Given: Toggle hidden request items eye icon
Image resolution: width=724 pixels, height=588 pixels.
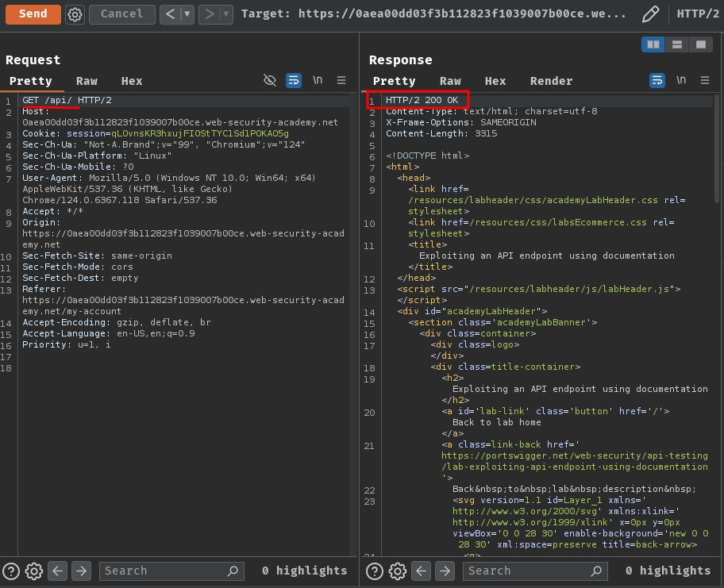Looking at the screenshot, I should [x=270, y=80].
